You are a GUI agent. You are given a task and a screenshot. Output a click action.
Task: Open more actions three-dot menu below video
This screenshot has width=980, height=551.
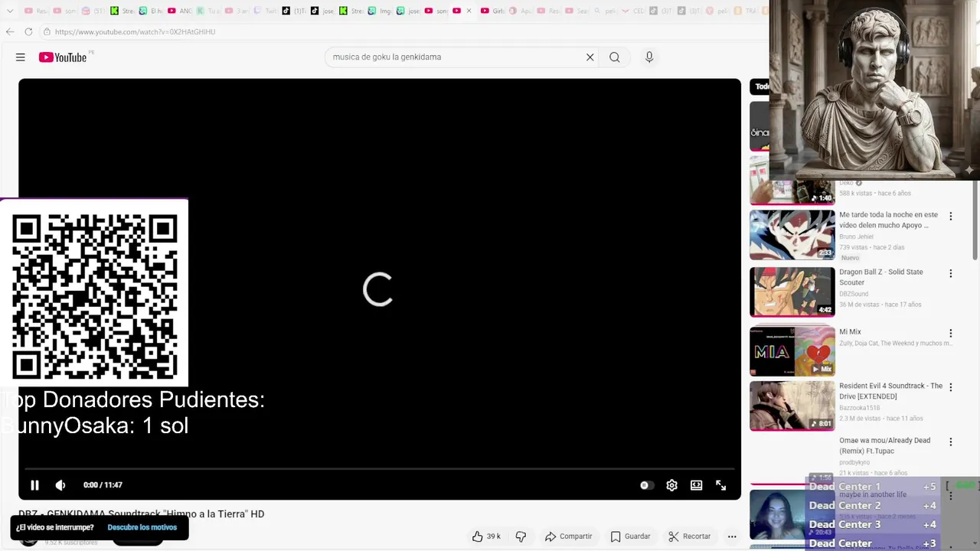pyautogui.click(x=732, y=536)
